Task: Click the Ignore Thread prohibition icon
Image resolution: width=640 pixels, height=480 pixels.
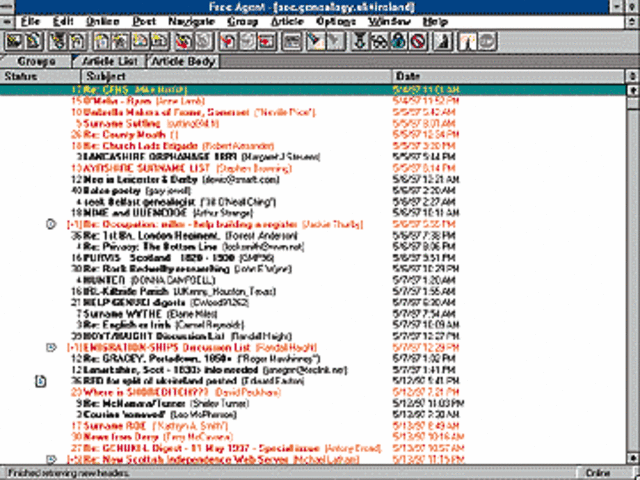Action: [x=420, y=42]
